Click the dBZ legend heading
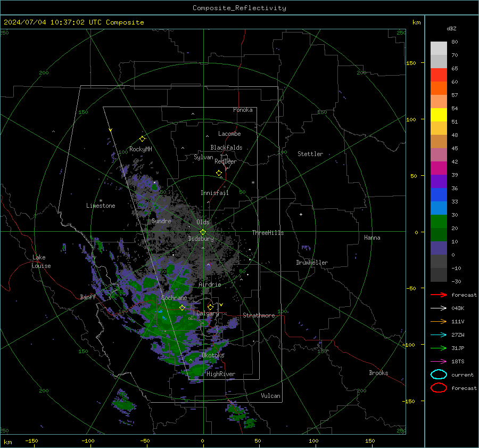This screenshot has width=479, height=448. (x=451, y=29)
